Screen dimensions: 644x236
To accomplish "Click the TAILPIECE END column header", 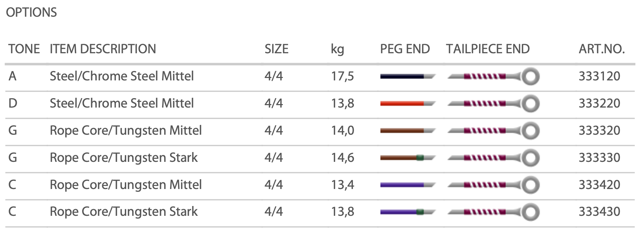I will click(x=488, y=49).
